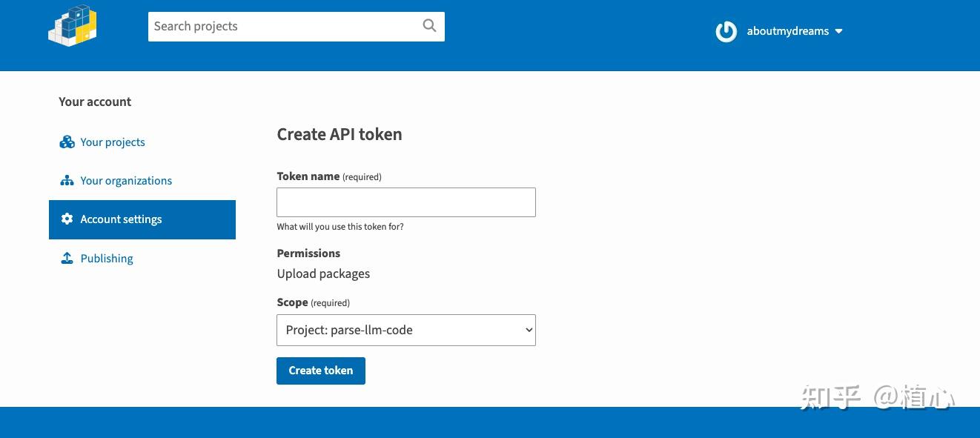Select Account settings in sidebar
Viewport: 980px width, 438px height.
coord(121,219)
